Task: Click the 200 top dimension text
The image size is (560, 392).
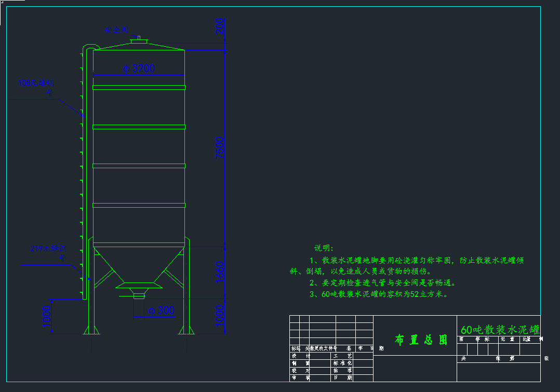Action: [x=220, y=26]
